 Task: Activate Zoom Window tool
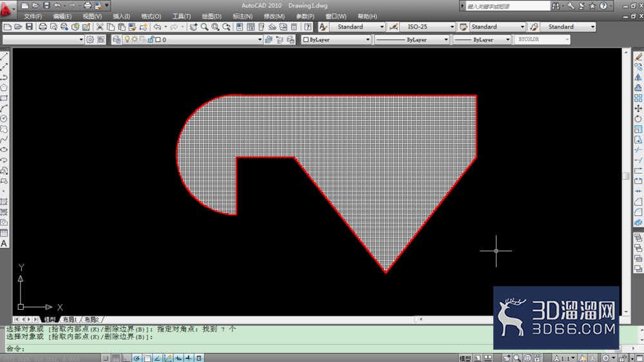pyautogui.click(x=215, y=26)
